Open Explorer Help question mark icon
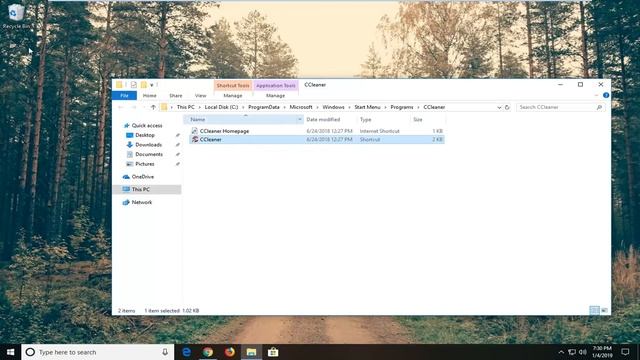Viewport: 640px width, 360px height. click(x=606, y=95)
